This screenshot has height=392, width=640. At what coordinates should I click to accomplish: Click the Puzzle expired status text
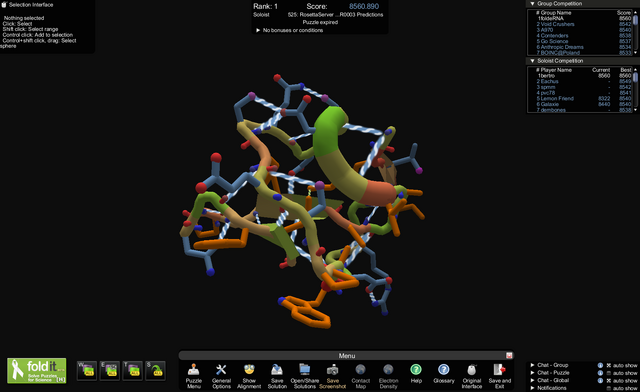pos(320,22)
